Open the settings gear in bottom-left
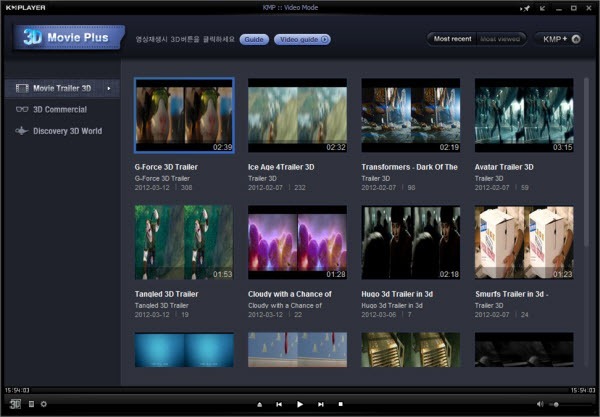This screenshot has height=417, width=600. tap(44, 404)
